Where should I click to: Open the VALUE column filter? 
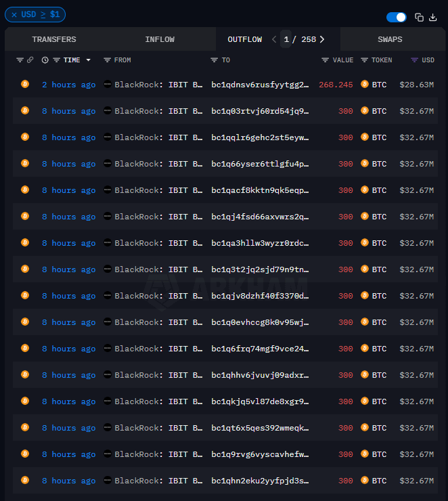point(325,60)
